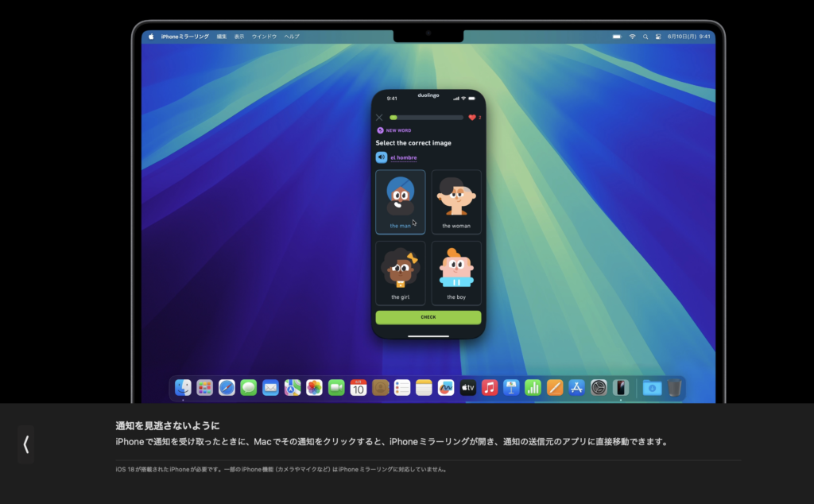The height and width of the screenshot is (504, 814).
Task: Pick 'the girl' answer card
Action: [401, 273]
